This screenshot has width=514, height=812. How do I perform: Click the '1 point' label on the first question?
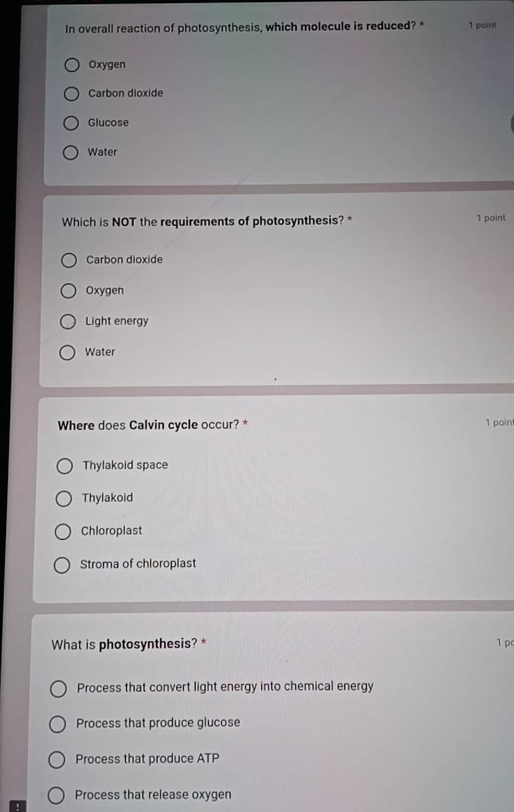482,25
